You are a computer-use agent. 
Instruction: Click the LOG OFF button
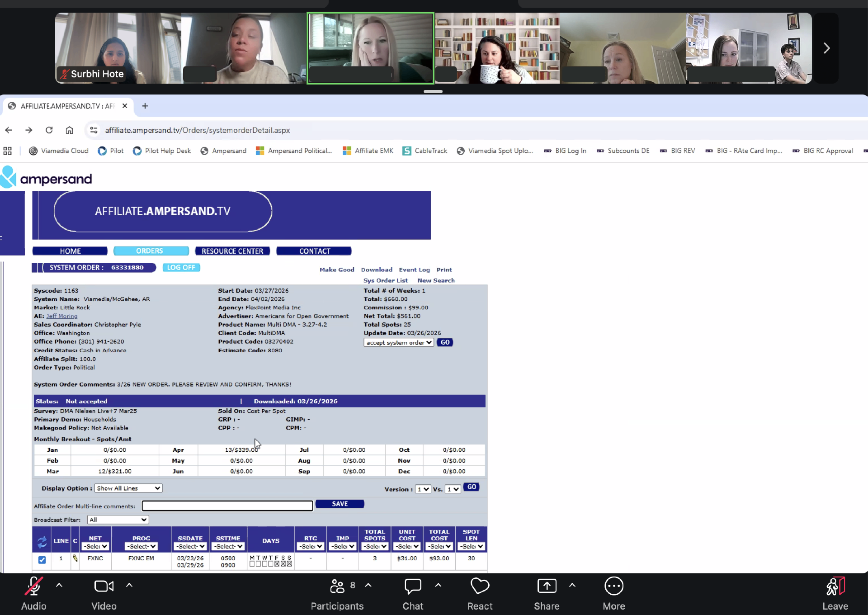point(181,268)
